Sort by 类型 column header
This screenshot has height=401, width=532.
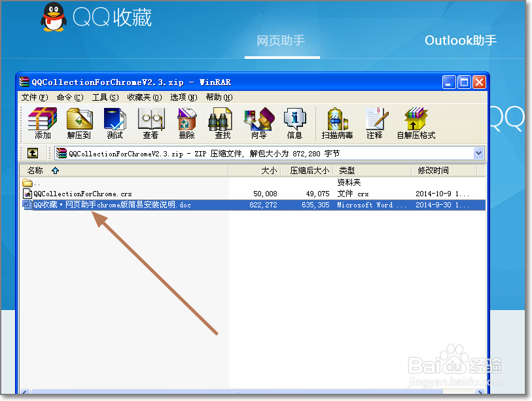pos(372,170)
